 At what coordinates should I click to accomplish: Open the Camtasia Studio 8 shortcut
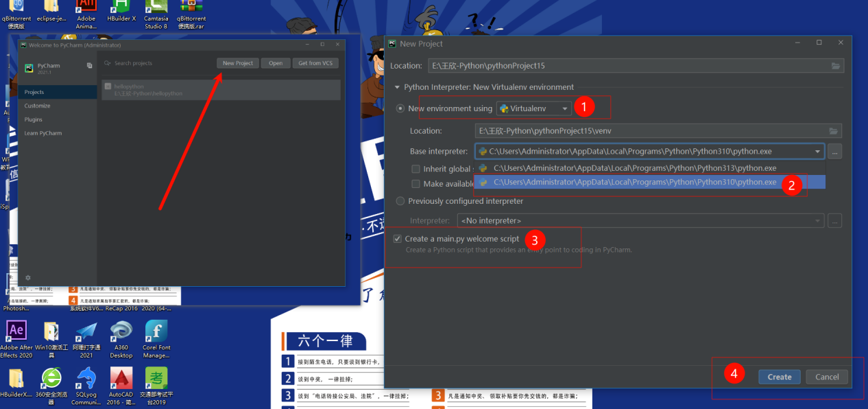(156, 14)
